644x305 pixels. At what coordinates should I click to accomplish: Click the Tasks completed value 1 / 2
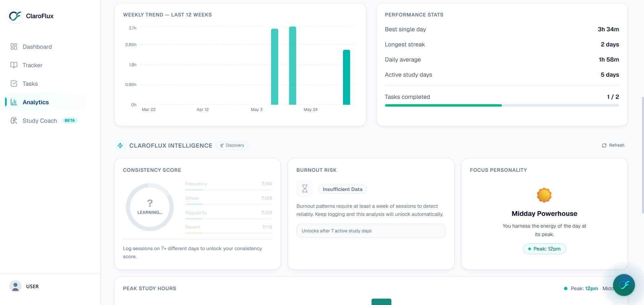pyautogui.click(x=613, y=97)
